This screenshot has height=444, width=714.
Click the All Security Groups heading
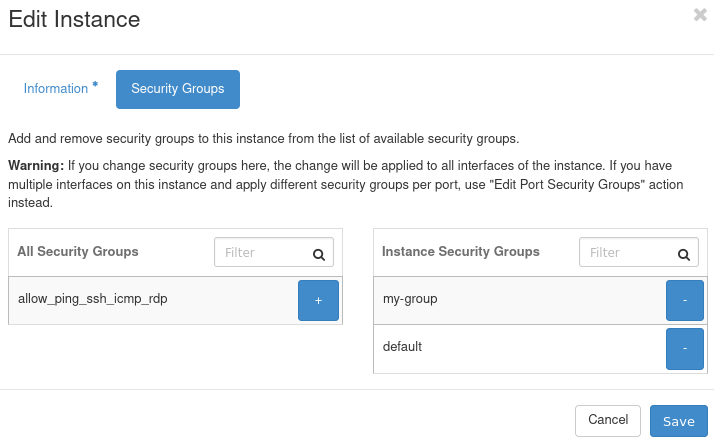pyautogui.click(x=78, y=252)
